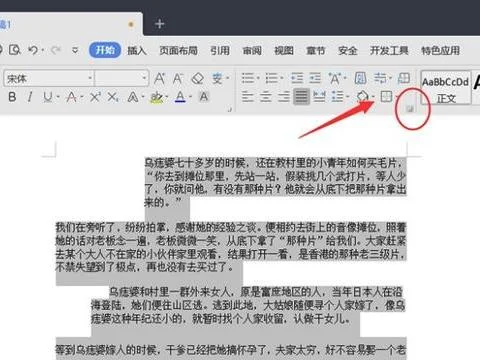Image resolution: width=480 pixels, height=360 pixels.
Task: Click the text box layout icon
Action: (404, 79)
